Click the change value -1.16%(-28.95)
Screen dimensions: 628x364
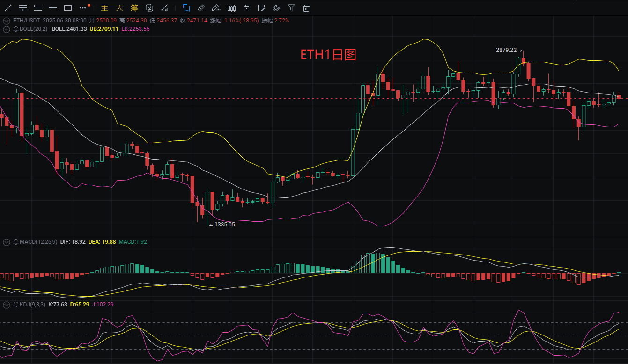click(241, 21)
